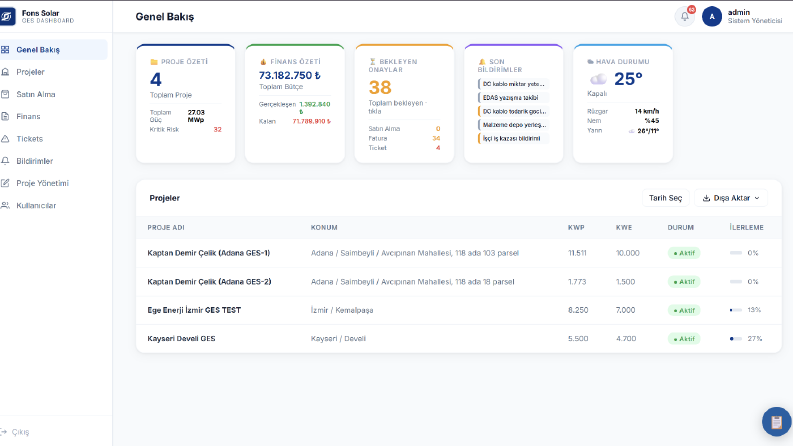Click the 27% progress bar

[736, 339]
